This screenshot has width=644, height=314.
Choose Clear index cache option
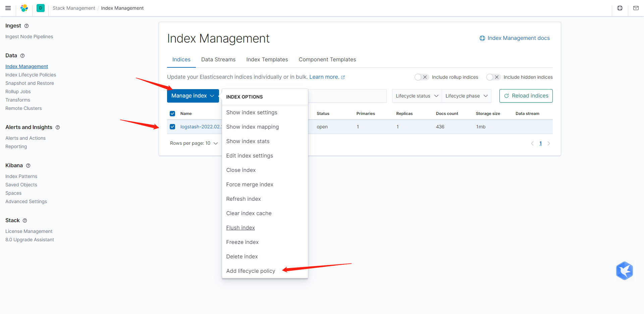pyautogui.click(x=265, y=213)
